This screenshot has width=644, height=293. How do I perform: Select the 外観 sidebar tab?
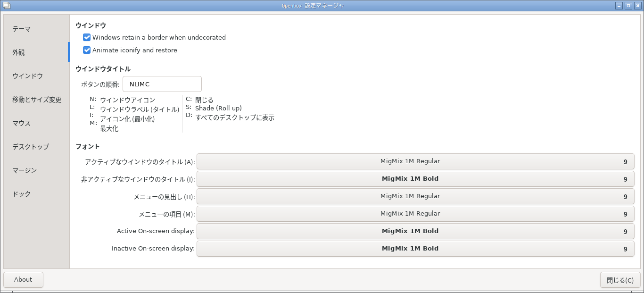(x=36, y=52)
